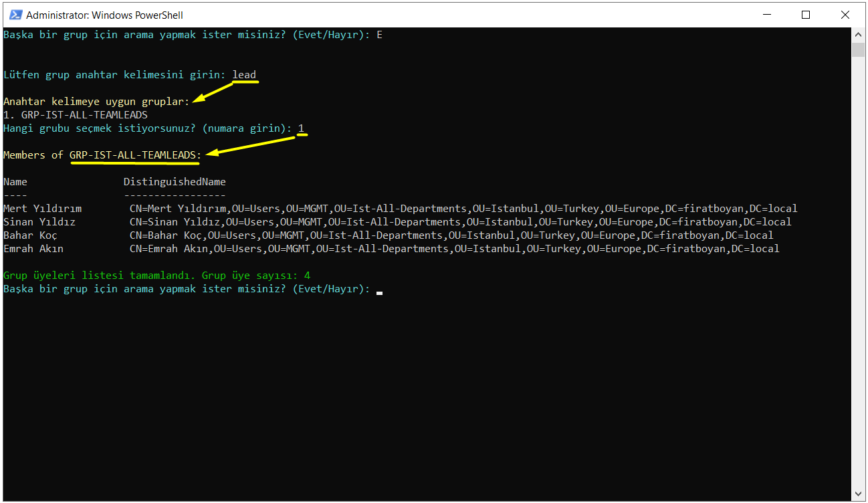Click the distinguished name starting 'CN=Bahar Koç'
This screenshot has height=503, width=868.
pos(451,235)
